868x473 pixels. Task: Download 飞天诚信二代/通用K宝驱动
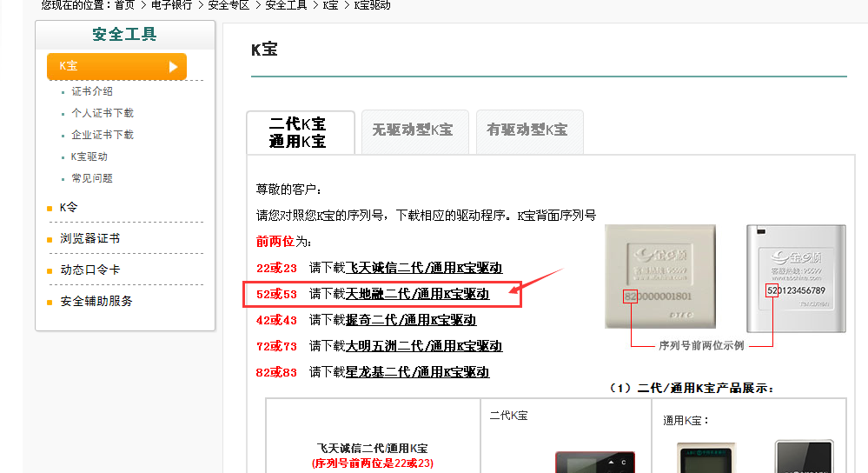click(423, 268)
